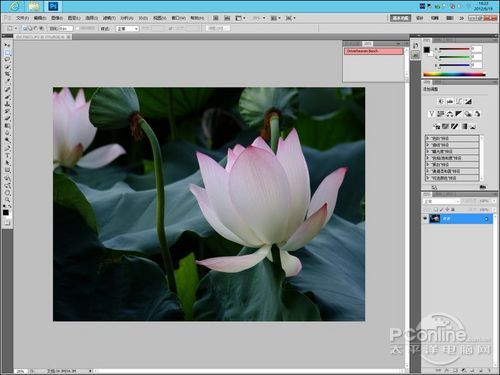Hide the 背景 layer with its eye
500x375 pixels.
425,219
